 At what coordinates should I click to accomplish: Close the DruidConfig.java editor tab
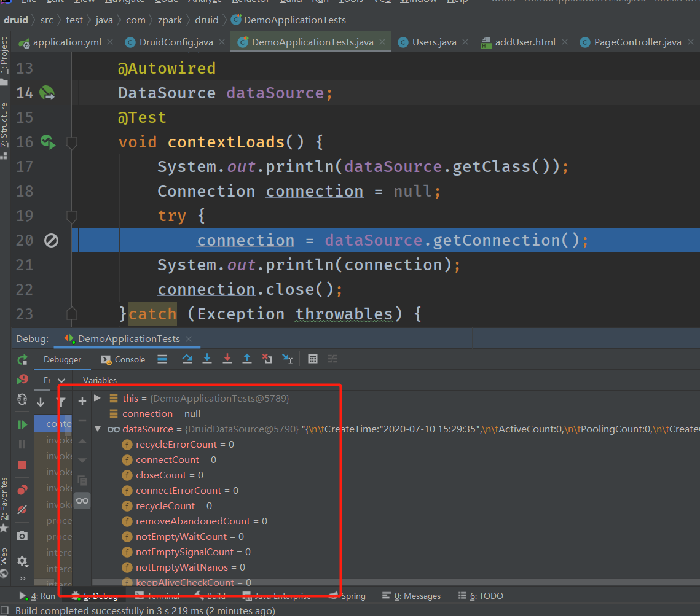tap(222, 42)
